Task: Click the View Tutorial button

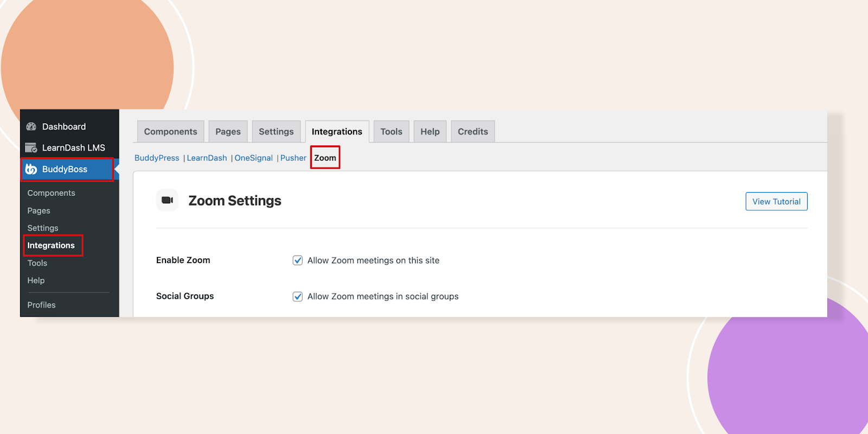Action: (776, 201)
